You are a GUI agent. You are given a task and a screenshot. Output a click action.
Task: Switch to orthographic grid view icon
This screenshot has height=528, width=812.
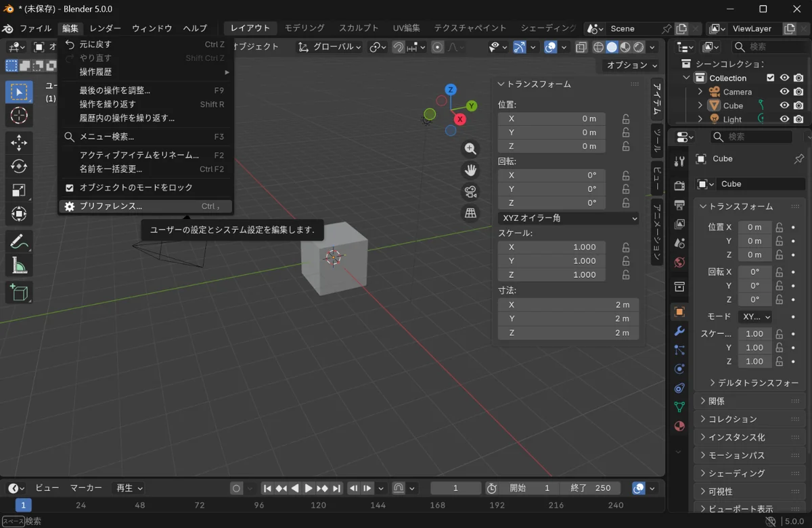point(470,214)
